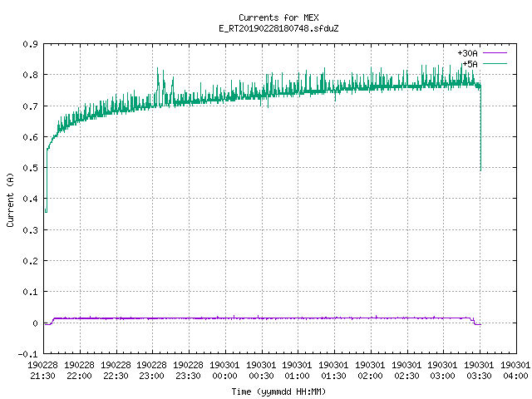The height and width of the screenshot is (399, 532).
Task: Click the y-axis tick value 0.7
Action: click(30, 106)
